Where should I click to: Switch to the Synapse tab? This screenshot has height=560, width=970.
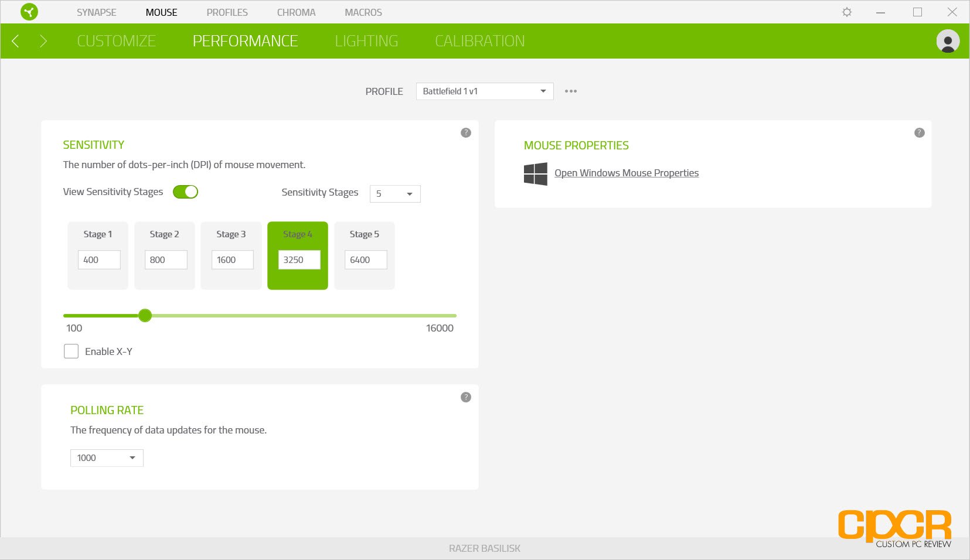pyautogui.click(x=97, y=12)
